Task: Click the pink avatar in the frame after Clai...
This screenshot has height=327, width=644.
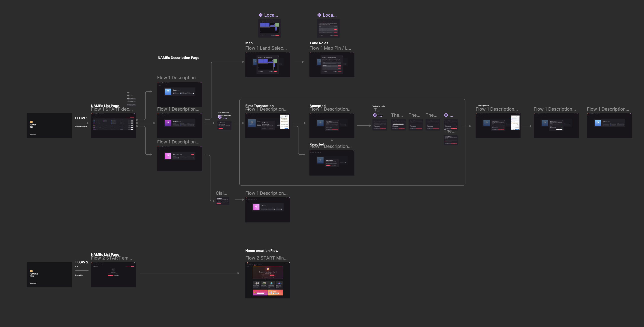Action: pos(256,207)
